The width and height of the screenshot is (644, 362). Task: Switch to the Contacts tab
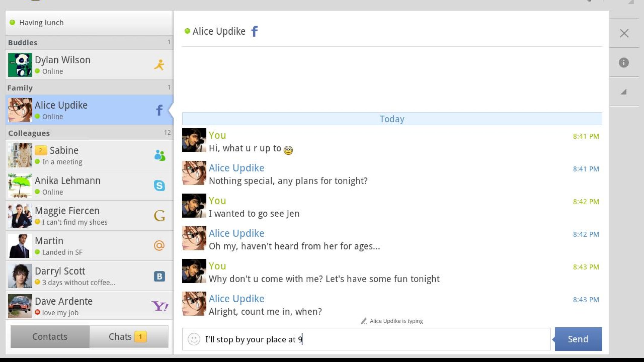click(x=50, y=337)
